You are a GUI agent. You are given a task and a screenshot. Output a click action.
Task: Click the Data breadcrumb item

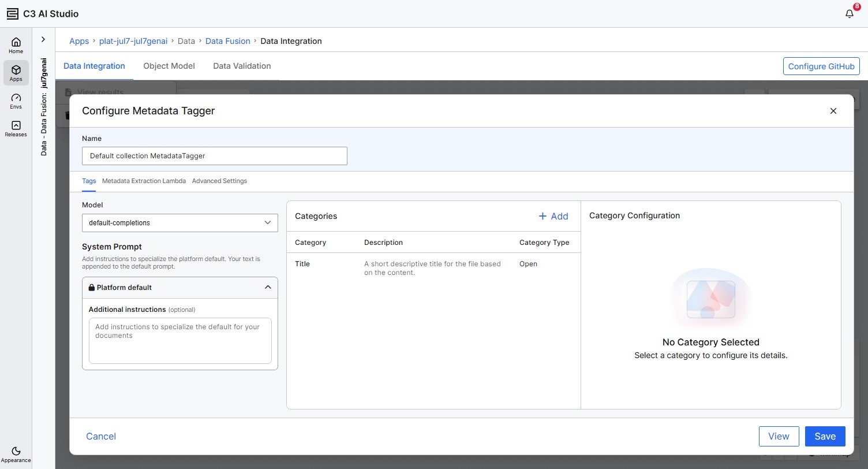click(186, 41)
